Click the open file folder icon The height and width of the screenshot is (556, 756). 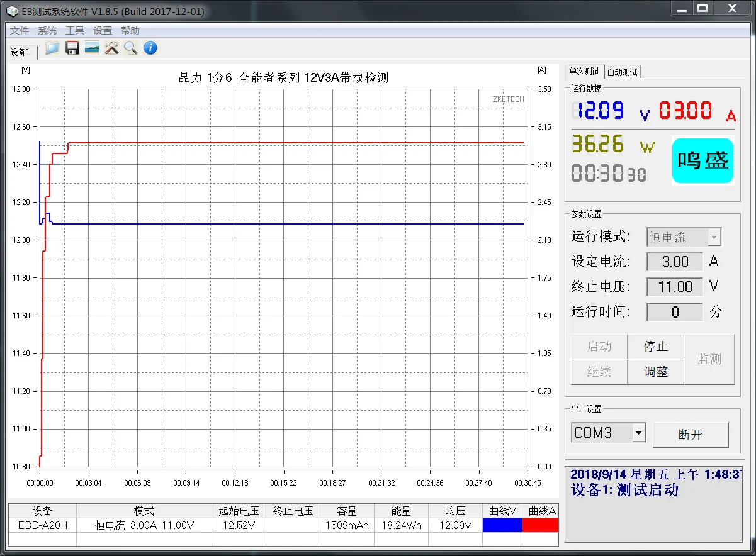pos(53,48)
